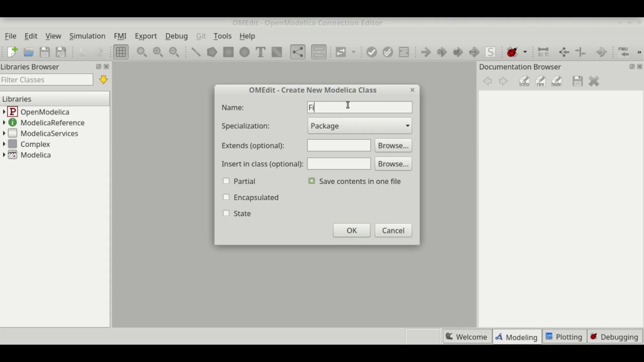Screen dimensions: 644x362
Task: Click the FMU import toolbar icon
Action: point(623,52)
